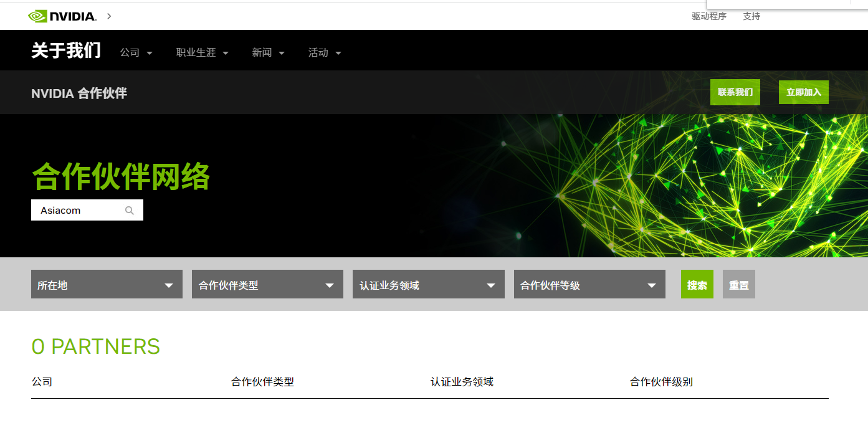Image resolution: width=868 pixels, height=433 pixels.
Task: Click the NVIDIA logo
Action: point(62,16)
